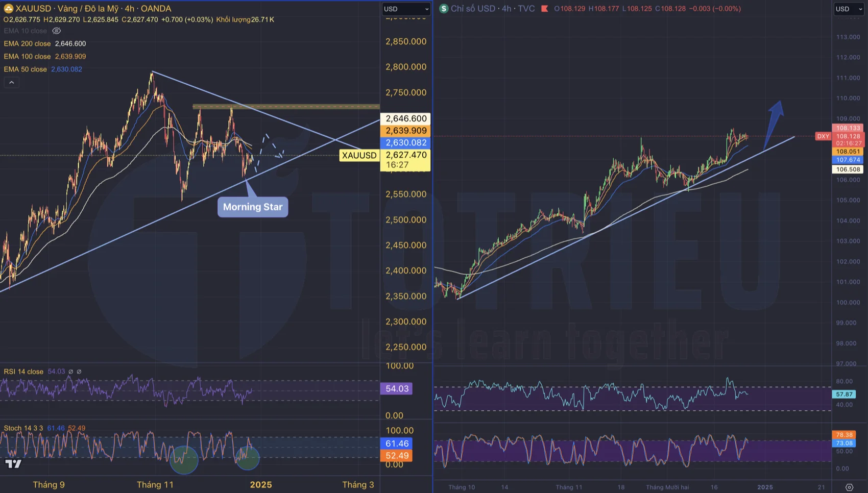Click the green circle marker on Stoch pane near 2025
This screenshot has height=493, width=868.
click(x=248, y=458)
